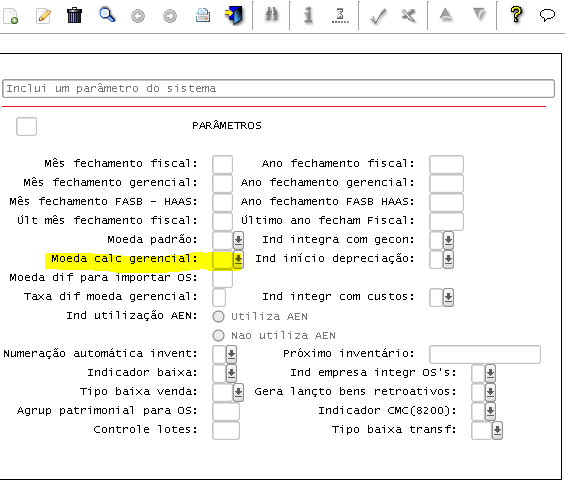Click the printer list icon

(203, 15)
